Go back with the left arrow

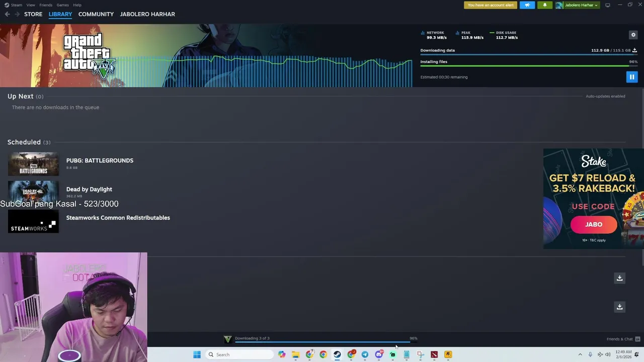click(7, 14)
